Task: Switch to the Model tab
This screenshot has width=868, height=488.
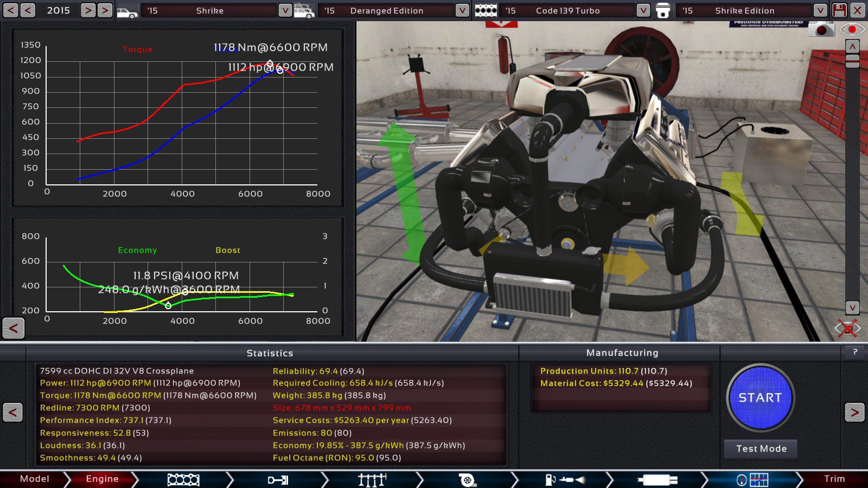Action: tap(34, 479)
